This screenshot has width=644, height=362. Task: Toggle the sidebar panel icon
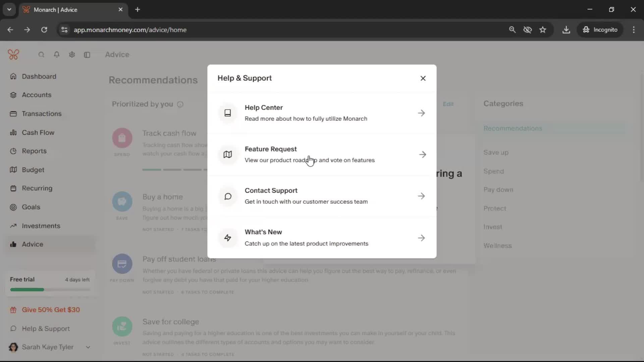(87, 55)
